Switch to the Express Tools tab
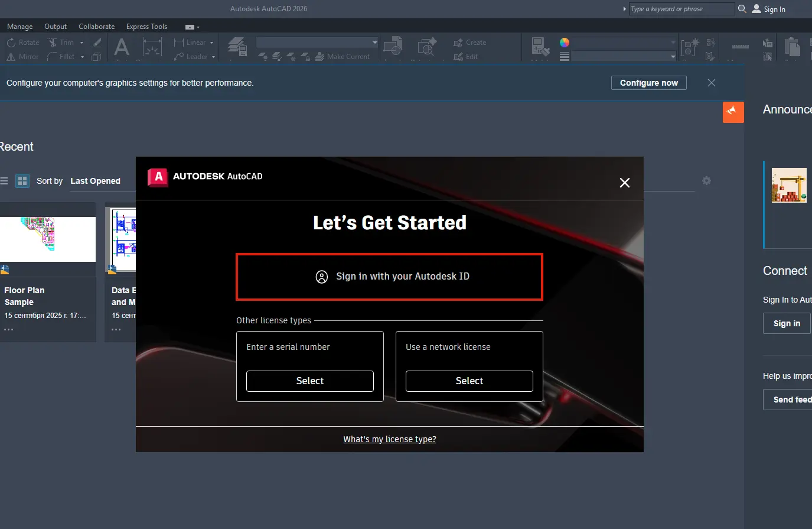The image size is (812, 529). [x=146, y=27]
